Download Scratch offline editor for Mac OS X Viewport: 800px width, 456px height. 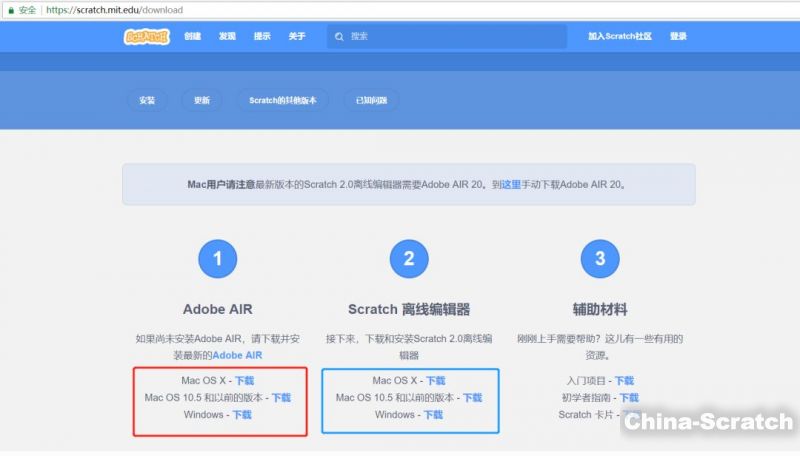point(436,380)
